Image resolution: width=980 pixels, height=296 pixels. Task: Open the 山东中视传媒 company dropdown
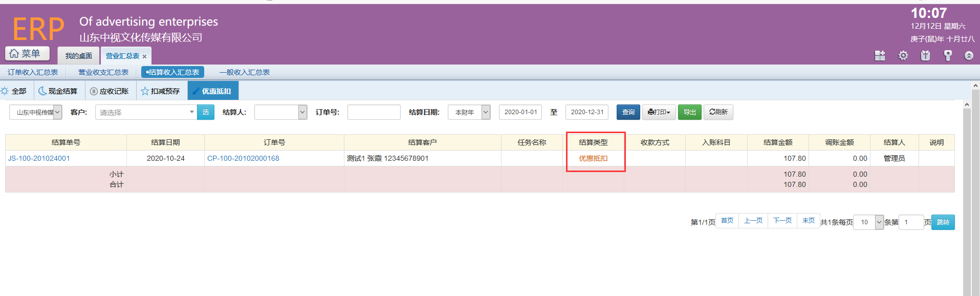click(35, 112)
